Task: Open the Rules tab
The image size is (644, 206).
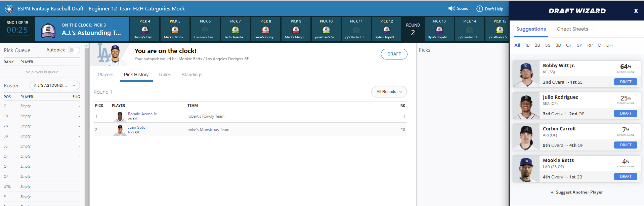Action: (165, 75)
